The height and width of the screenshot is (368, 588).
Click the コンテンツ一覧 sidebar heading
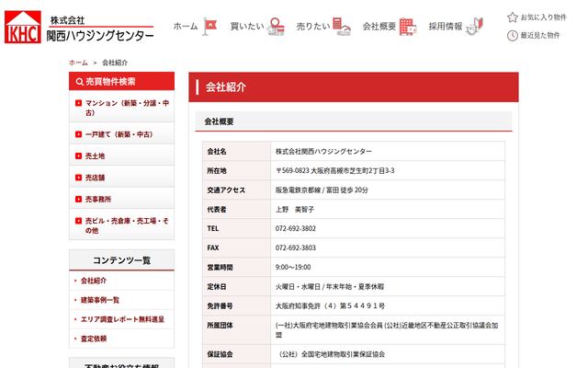121,260
